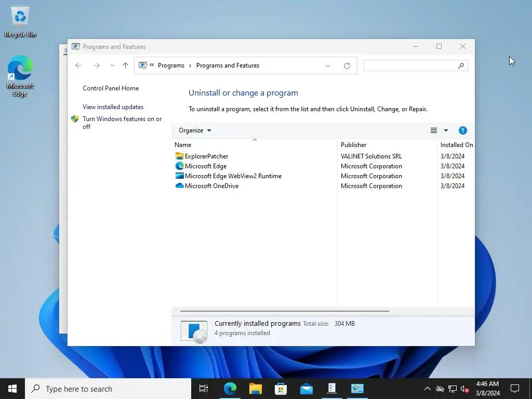Image resolution: width=532 pixels, height=399 pixels.
Task: Select Microsoft Edge WebView2 Runtime row
Action: click(324, 176)
